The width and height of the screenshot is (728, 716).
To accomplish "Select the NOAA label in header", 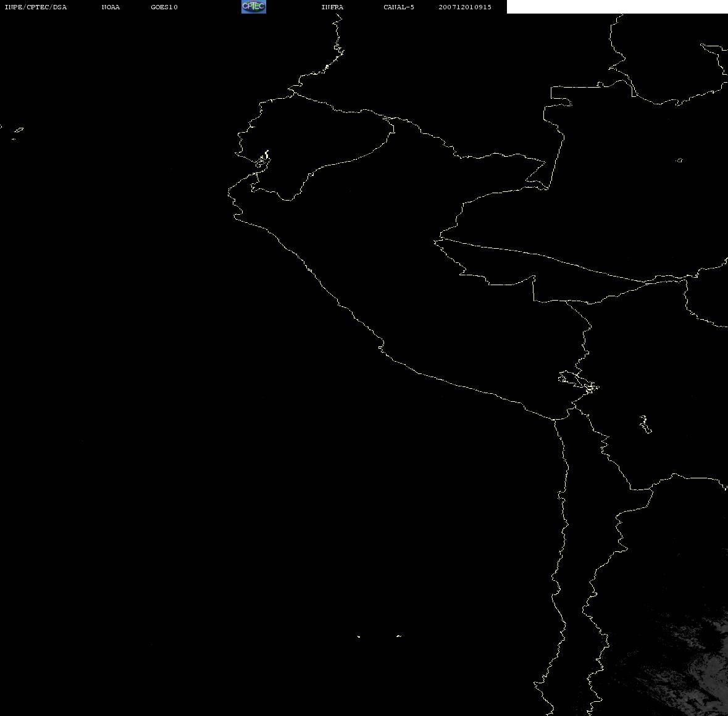I will click(x=111, y=7).
